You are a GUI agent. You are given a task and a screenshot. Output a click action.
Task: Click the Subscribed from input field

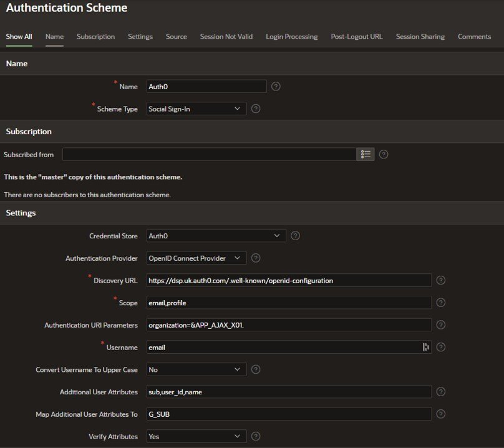tap(209, 154)
